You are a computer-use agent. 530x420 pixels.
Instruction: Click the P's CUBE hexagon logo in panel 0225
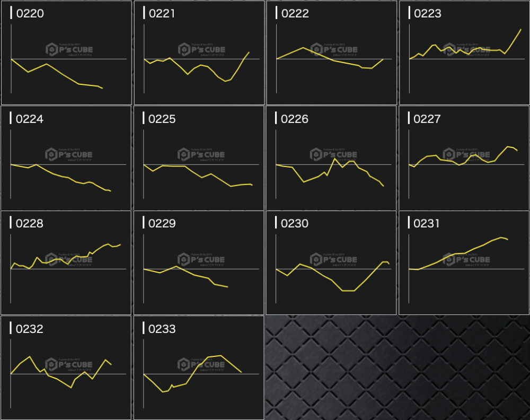[x=184, y=154]
